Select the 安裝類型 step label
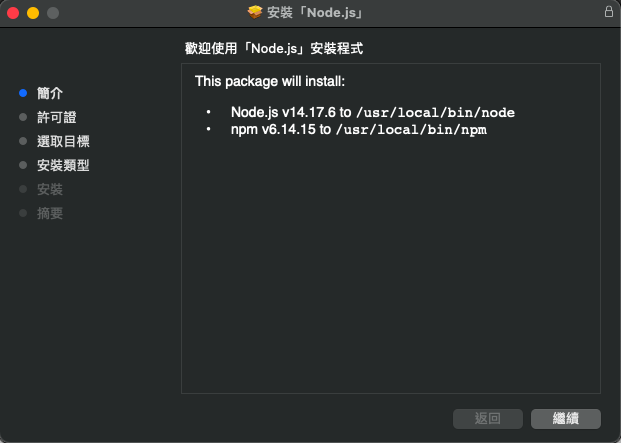The image size is (621, 443). (63, 165)
